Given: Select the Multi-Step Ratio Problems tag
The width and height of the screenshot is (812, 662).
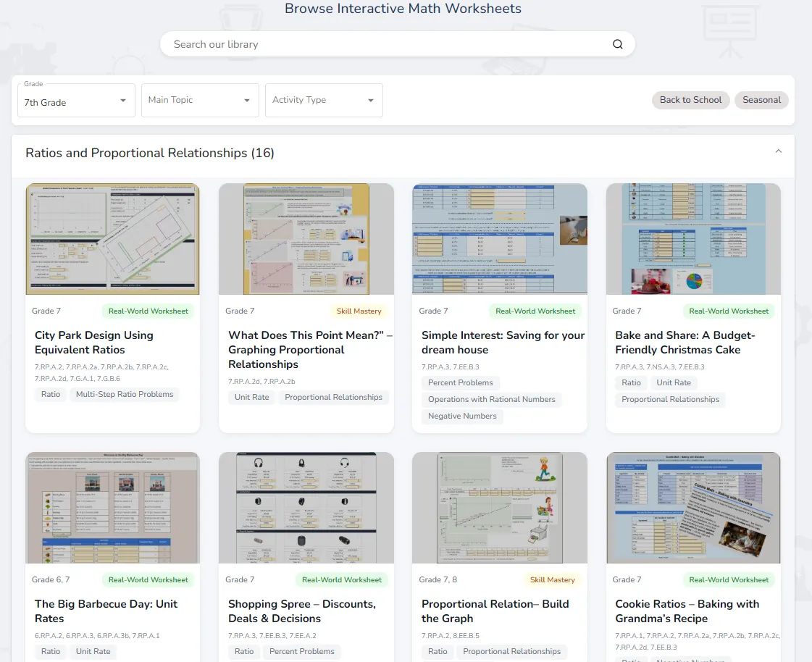Looking at the screenshot, I should pos(125,395).
